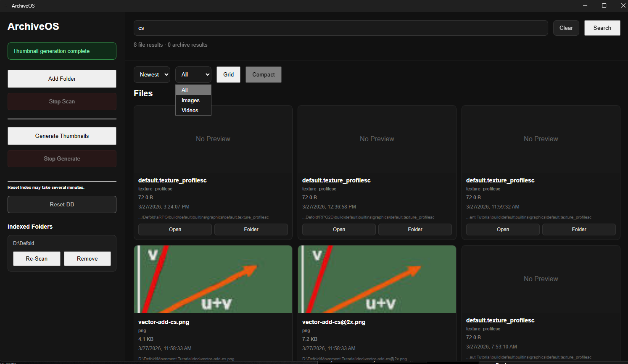This screenshot has width=628, height=364.
Task: Click the 8 file results count text
Action: (x=148, y=45)
